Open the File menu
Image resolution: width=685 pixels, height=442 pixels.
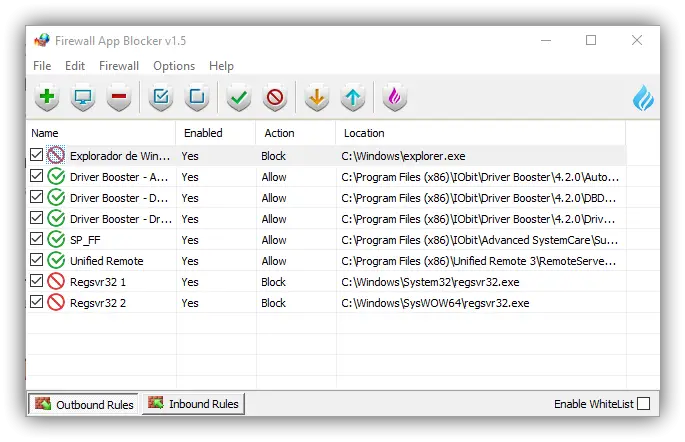pos(42,66)
